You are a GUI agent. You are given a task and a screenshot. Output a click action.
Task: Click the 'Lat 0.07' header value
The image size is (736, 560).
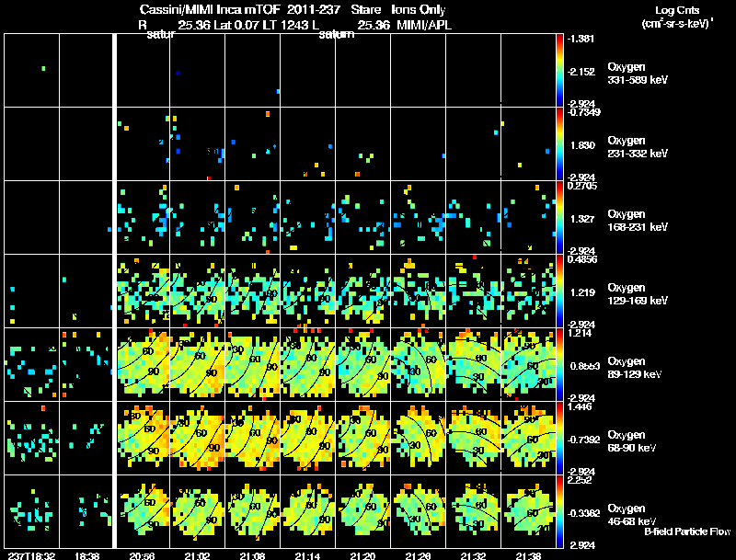click(x=237, y=25)
